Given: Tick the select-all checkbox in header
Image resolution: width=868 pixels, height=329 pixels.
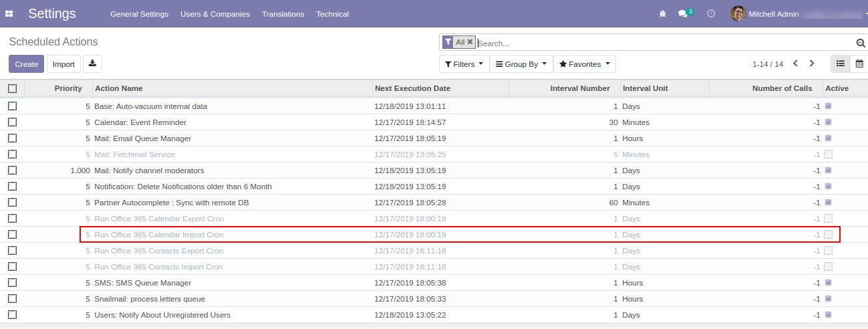Looking at the screenshot, I should (12, 88).
